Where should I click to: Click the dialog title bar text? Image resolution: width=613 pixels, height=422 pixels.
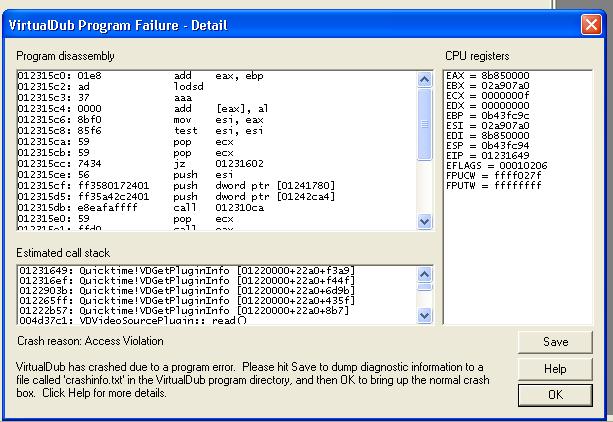tap(118, 25)
